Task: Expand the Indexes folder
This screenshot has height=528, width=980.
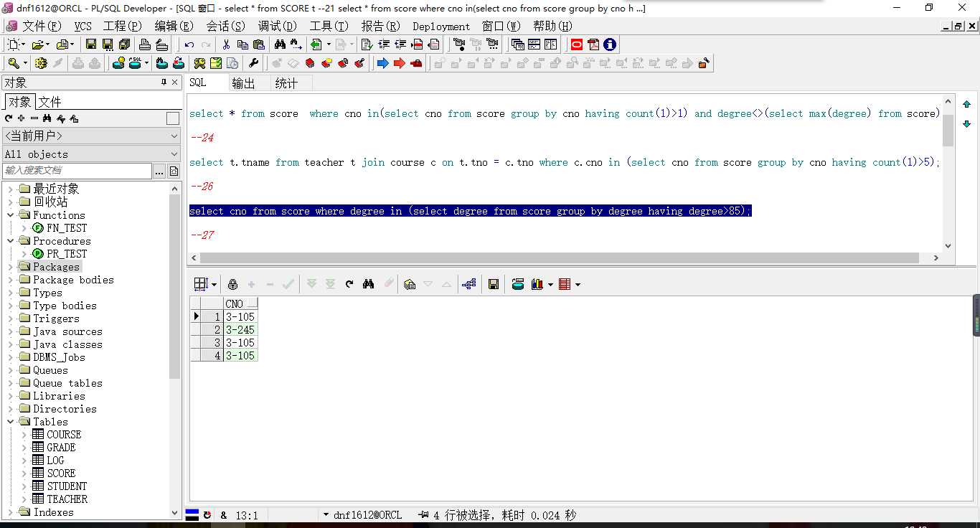Action: 11,512
